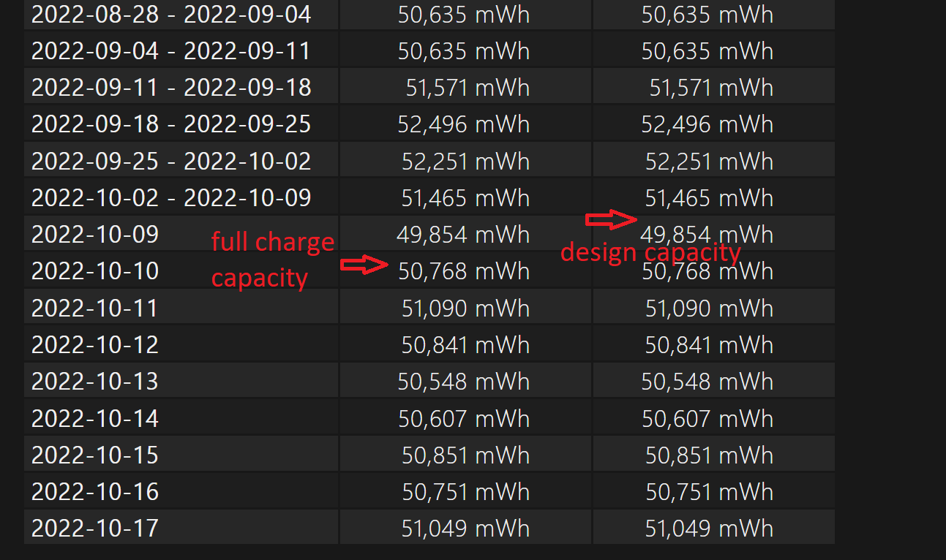946x560 pixels.
Task: Click the 2022-10-02 - 2022-10-09 period cell
Action: 181,197
